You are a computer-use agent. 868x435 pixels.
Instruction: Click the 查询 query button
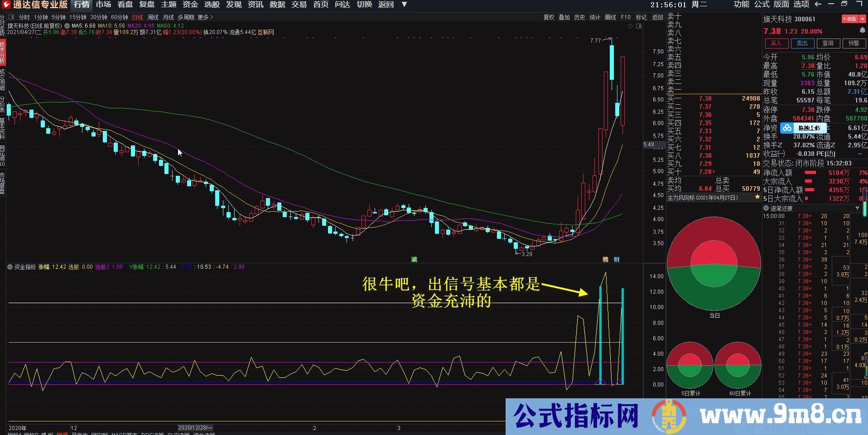click(828, 43)
